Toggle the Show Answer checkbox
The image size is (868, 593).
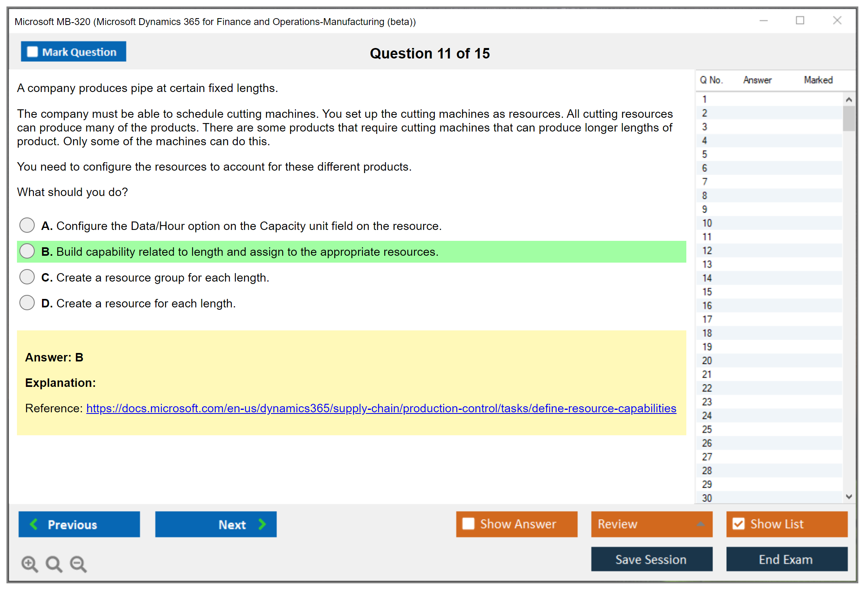point(468,524)
